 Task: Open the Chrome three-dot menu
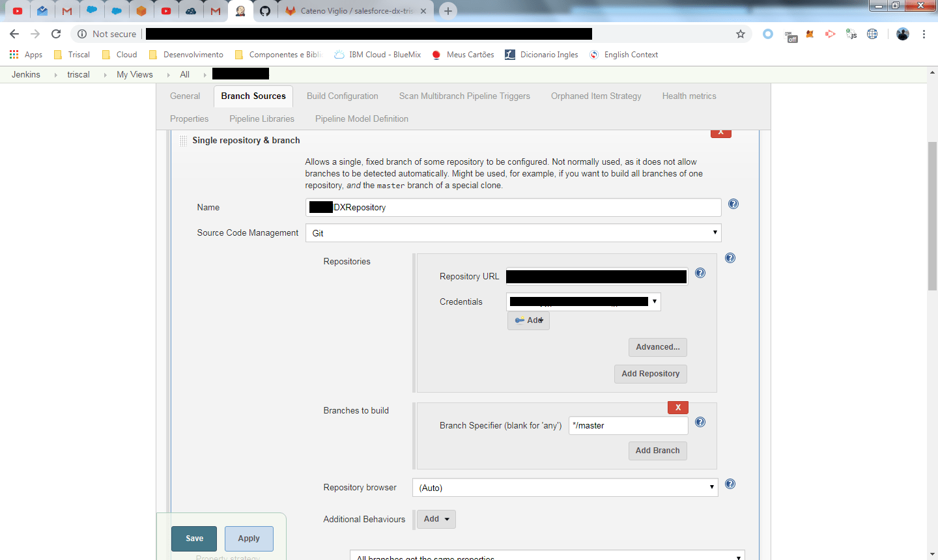[x=924, y=34]
